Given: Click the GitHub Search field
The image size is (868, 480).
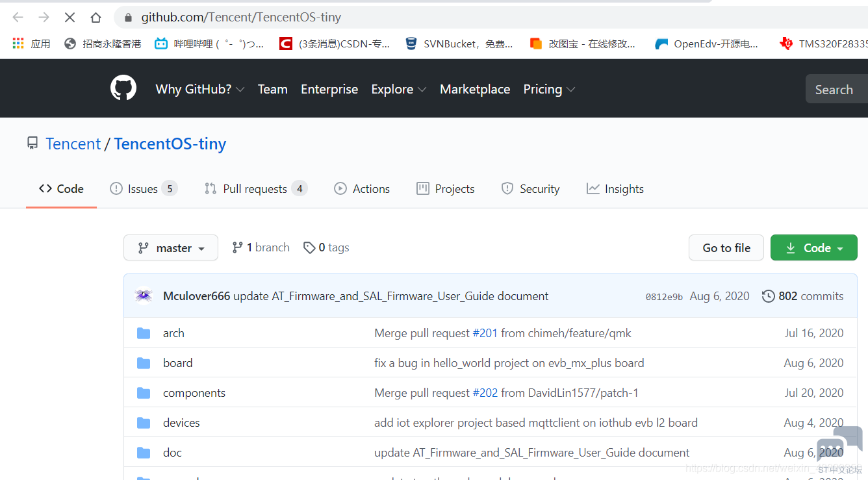Looking at the screenshot, I should (x=837, y=89).
